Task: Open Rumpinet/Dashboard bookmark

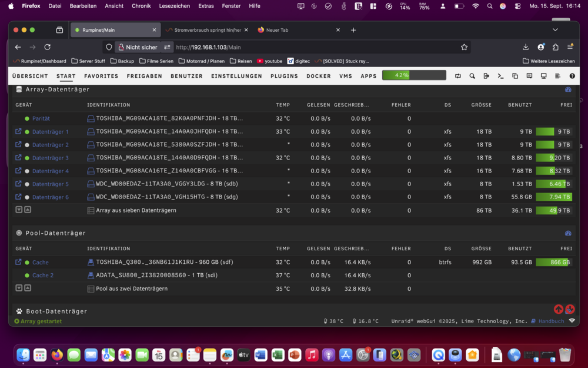Action: click(x=40, y=61)
